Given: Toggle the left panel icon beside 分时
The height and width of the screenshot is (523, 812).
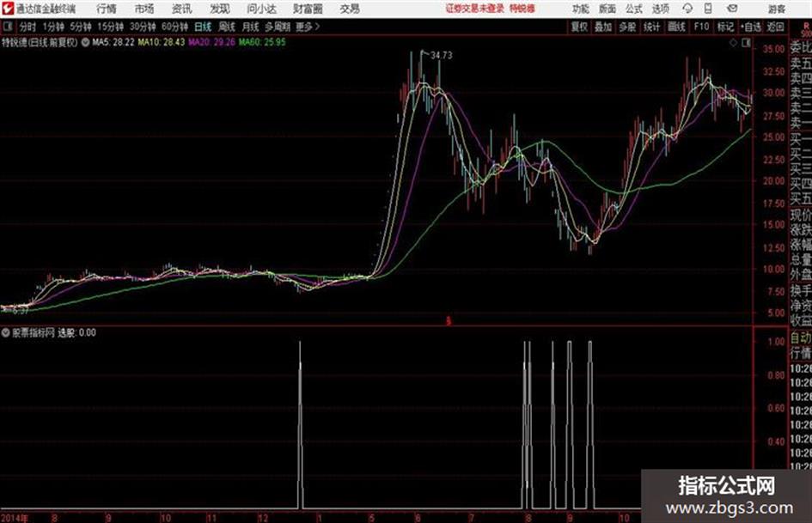Looking at the screenshot, I should (x=7, y=27).
